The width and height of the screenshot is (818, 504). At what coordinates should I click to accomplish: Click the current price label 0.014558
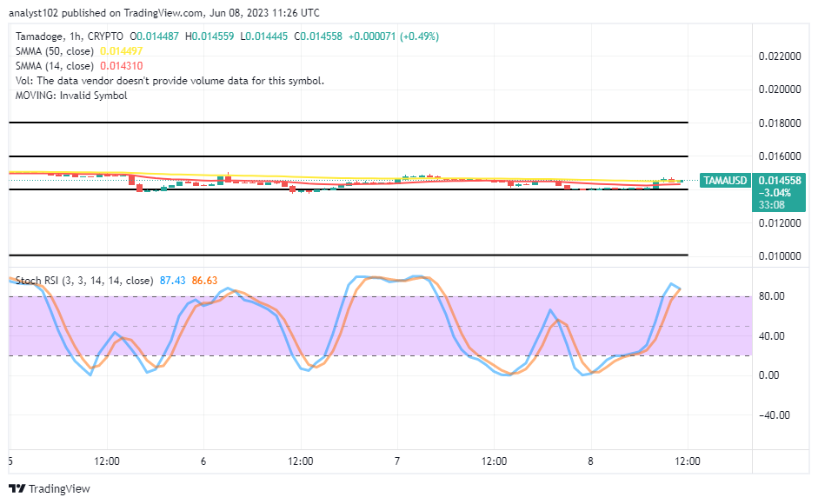(x=780, y=181)
